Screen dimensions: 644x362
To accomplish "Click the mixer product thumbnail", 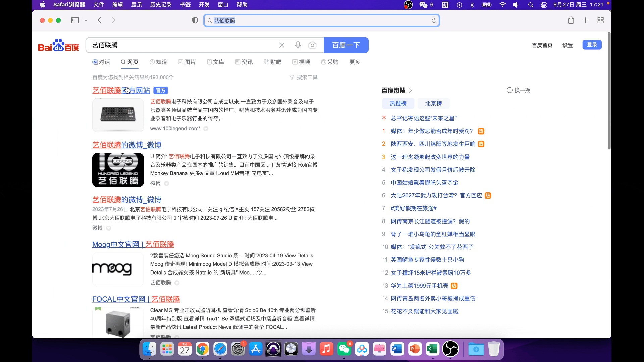I will (x=118, y=115).
